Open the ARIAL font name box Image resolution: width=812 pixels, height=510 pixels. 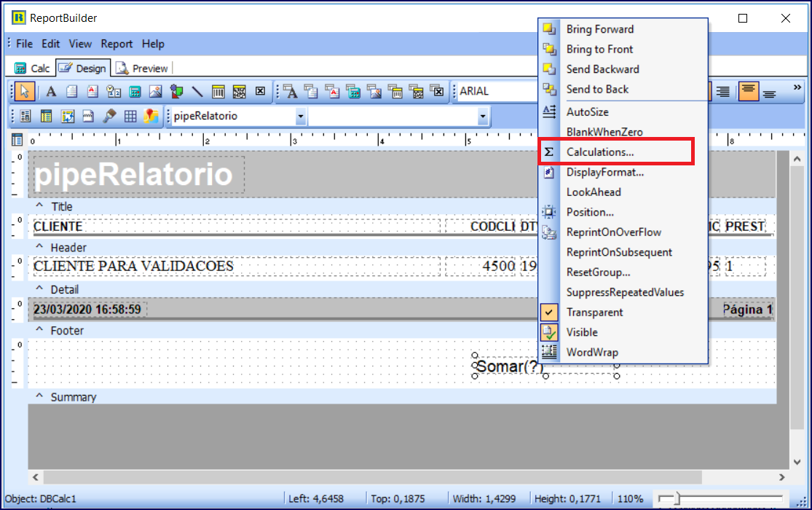(497, 91)
